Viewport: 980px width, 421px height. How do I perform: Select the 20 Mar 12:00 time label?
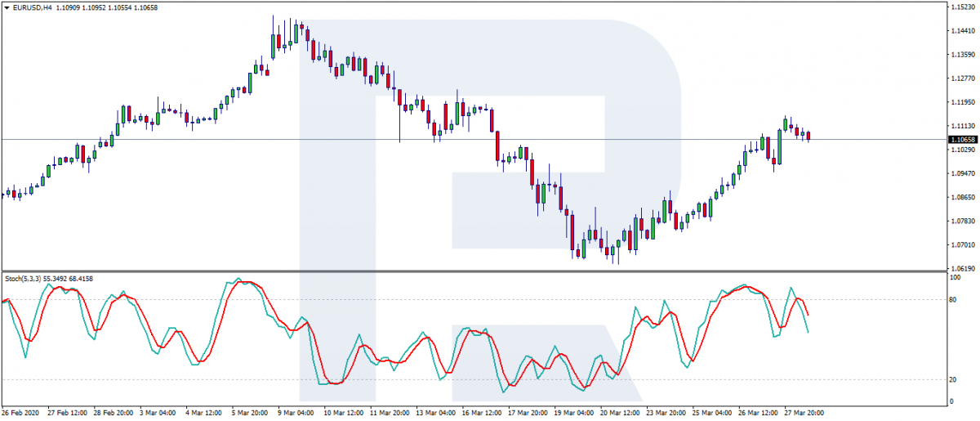[622, 413]
